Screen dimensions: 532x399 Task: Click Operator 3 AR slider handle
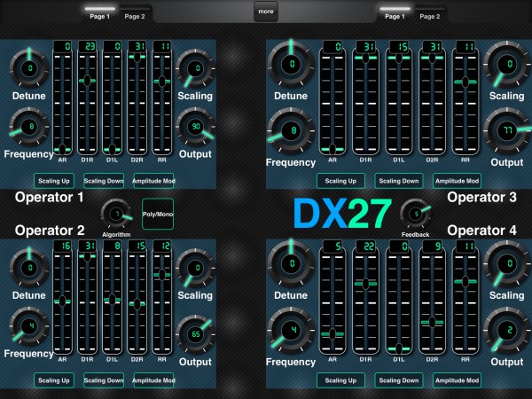pos(332,149)
